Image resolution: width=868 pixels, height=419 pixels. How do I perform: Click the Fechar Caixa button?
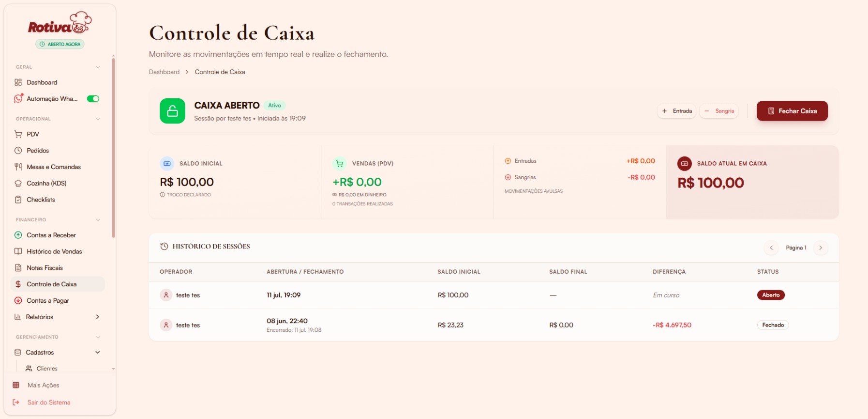(x=792, y=111)
